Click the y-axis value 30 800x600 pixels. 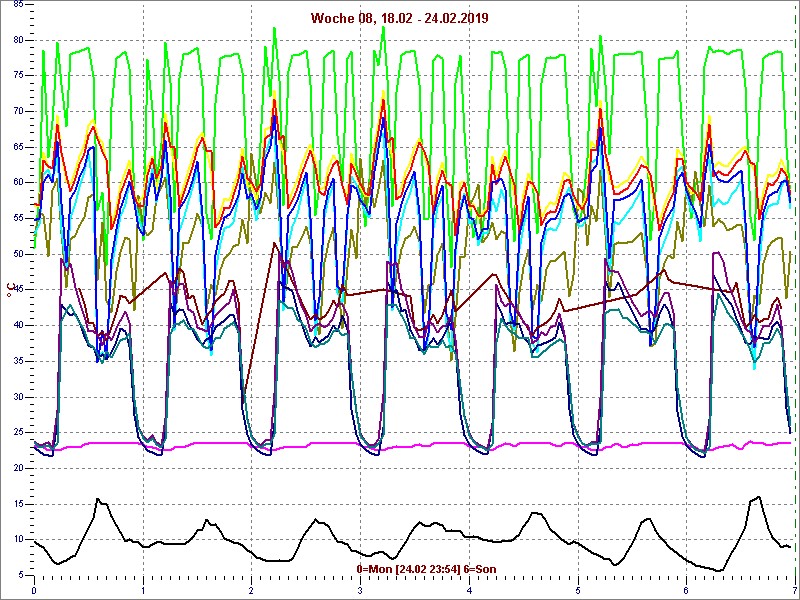[17, 397]
